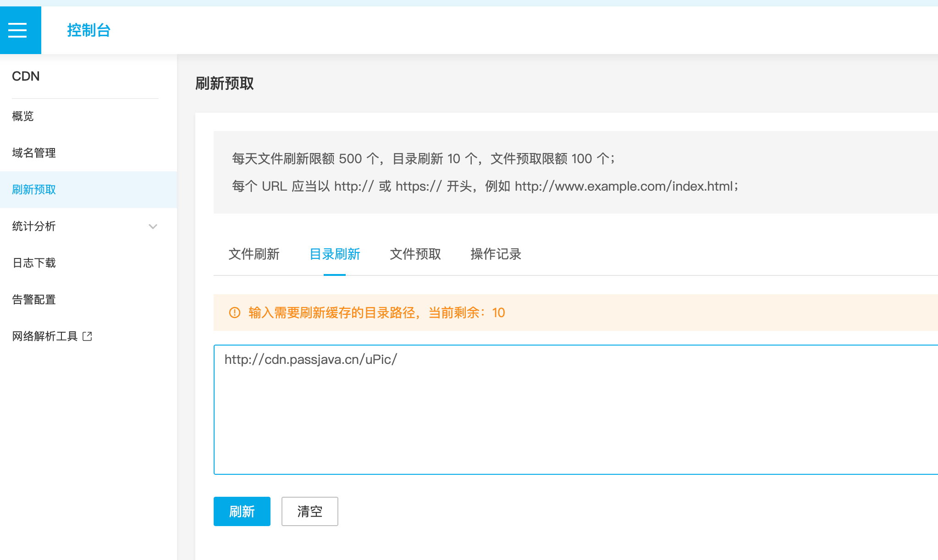Expand the 统计分析 chevron arrow
938x560 pixels.
click(153, 226)
